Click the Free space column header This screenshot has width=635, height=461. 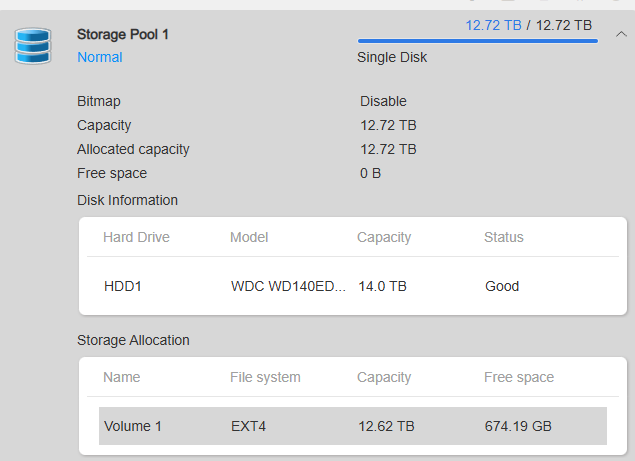click(519, 377)
